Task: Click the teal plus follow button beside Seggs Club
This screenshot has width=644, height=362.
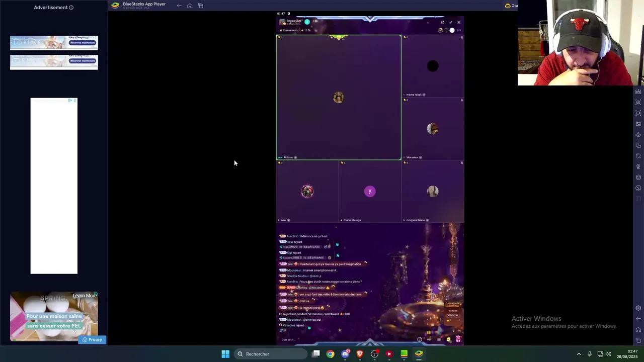Action: click(x=307, y=22)
